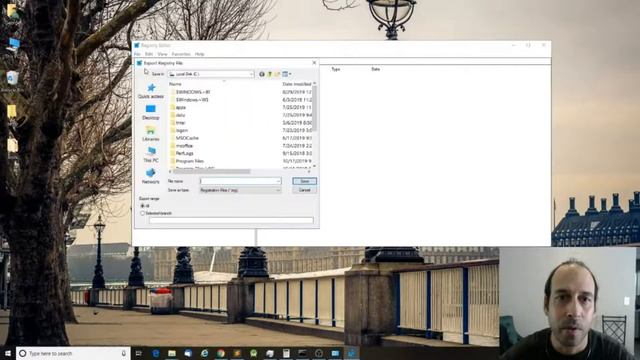Open the File menu in Registry Editor

(138, 54)
